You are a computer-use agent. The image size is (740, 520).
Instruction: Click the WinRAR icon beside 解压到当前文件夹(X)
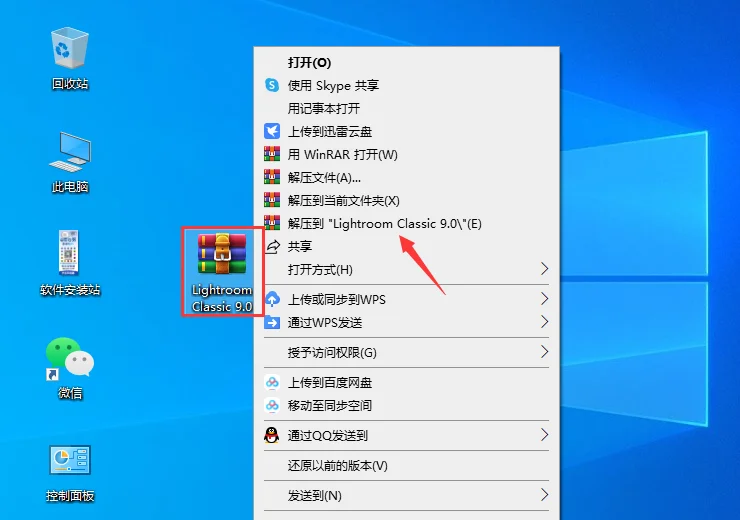(272, 200)
